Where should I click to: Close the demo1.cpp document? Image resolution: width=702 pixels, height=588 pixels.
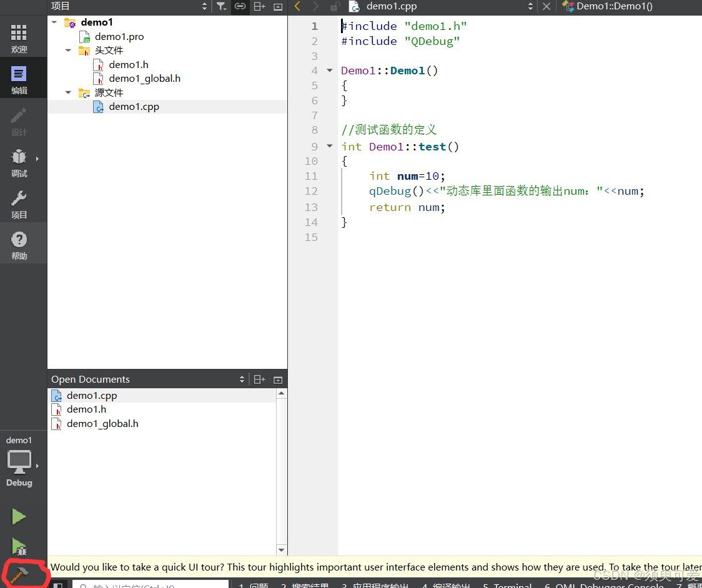click(546, 6)
